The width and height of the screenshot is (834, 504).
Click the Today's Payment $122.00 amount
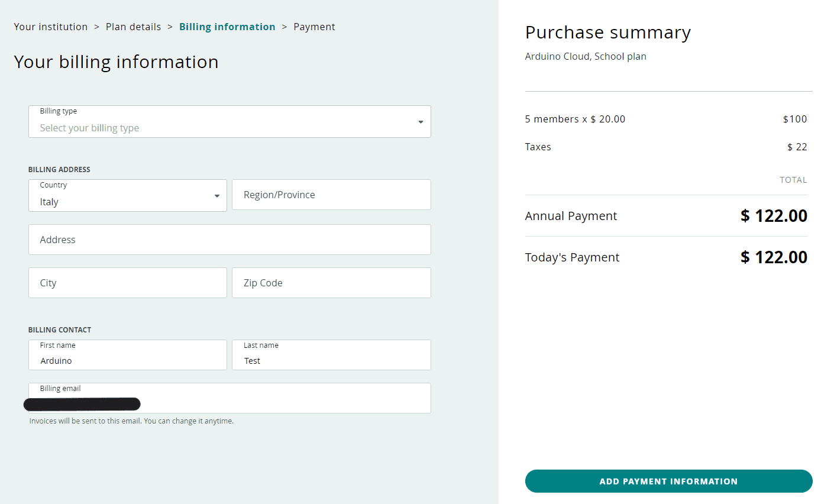coord(773,257)
